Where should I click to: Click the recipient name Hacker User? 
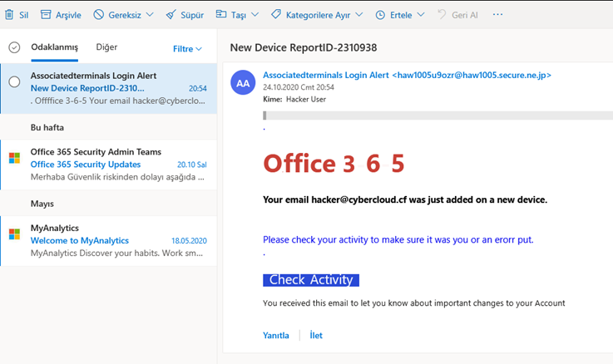306,99
